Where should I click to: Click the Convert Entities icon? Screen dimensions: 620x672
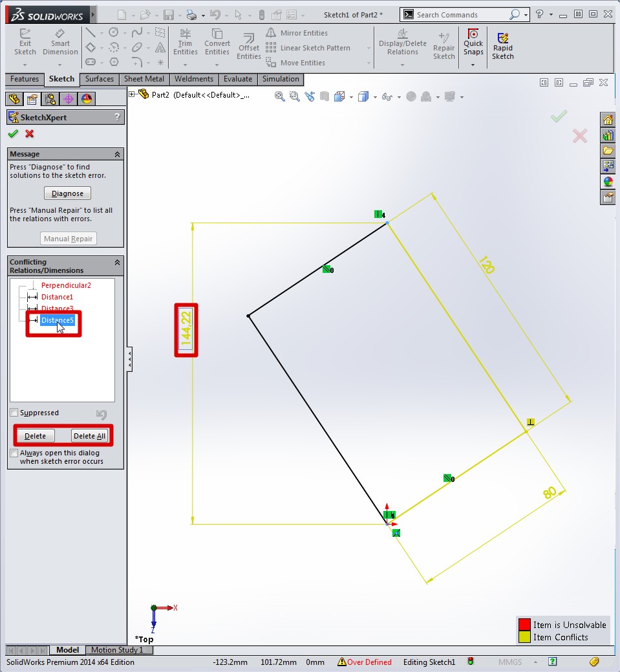217,42
